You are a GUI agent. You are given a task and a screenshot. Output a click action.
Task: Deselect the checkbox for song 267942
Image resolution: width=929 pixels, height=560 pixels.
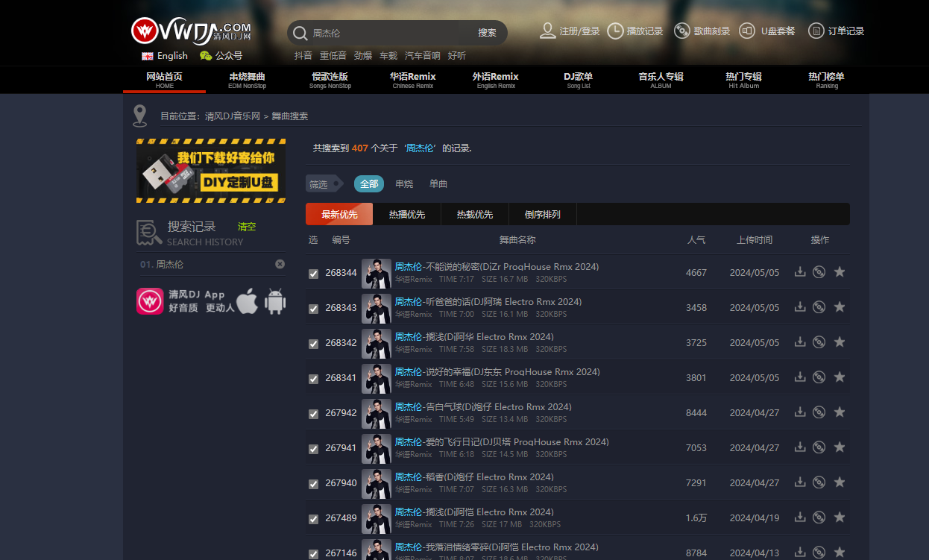point(314,414)
